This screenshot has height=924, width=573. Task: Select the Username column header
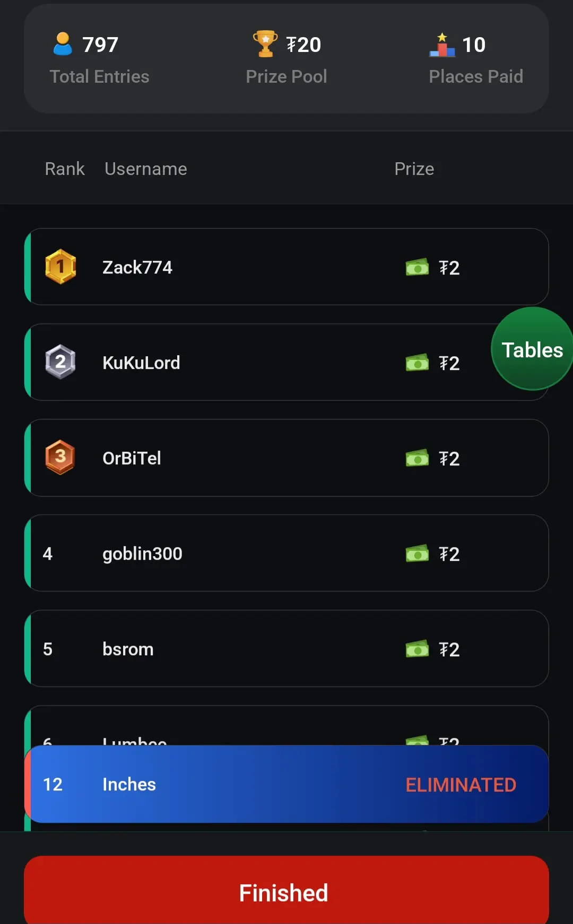pos(146,169)
